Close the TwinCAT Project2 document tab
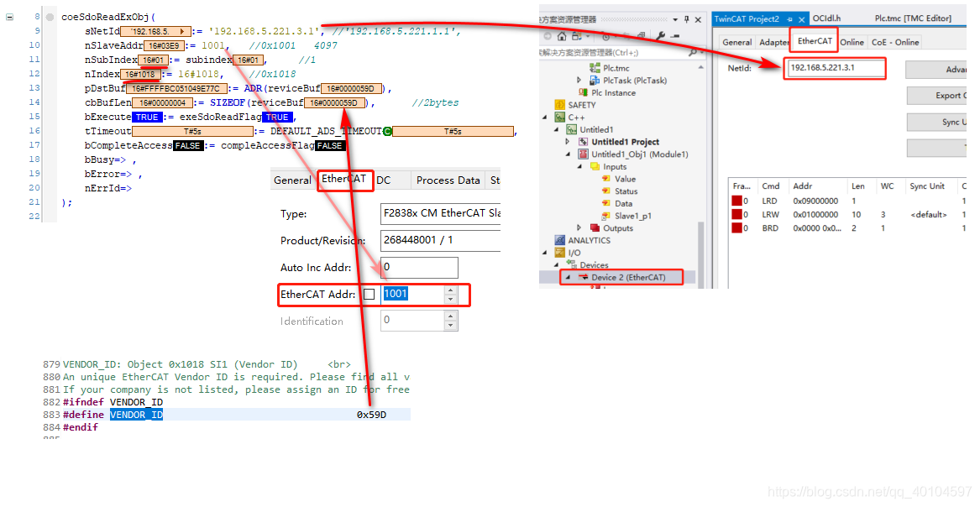The height and width of the screenshot is (507, 980). (x=802, y=19)
